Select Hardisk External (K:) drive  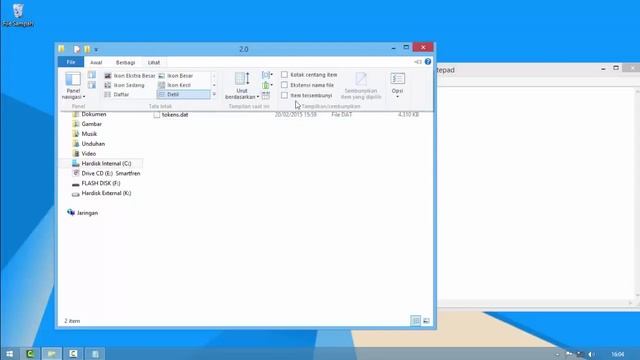102,193
